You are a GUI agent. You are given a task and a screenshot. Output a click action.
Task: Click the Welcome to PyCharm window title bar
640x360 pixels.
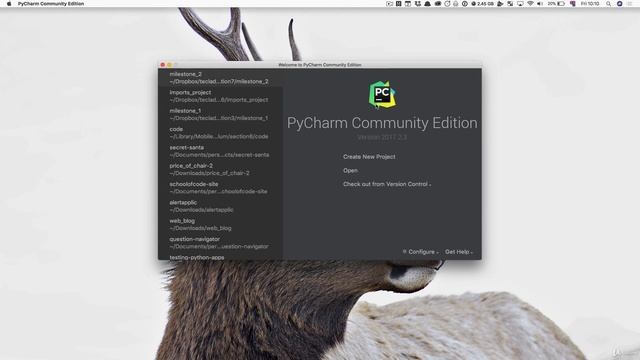[x=320, y=64]
